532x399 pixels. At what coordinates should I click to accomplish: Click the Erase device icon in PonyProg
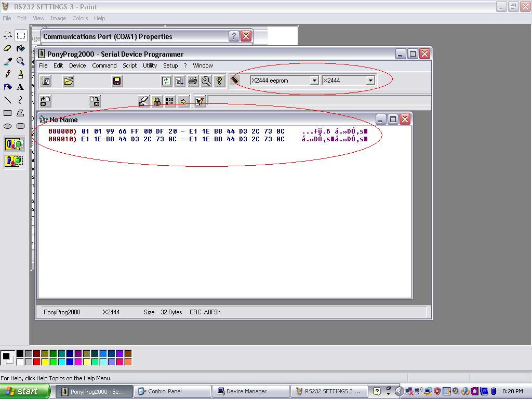tap(143, 101)
